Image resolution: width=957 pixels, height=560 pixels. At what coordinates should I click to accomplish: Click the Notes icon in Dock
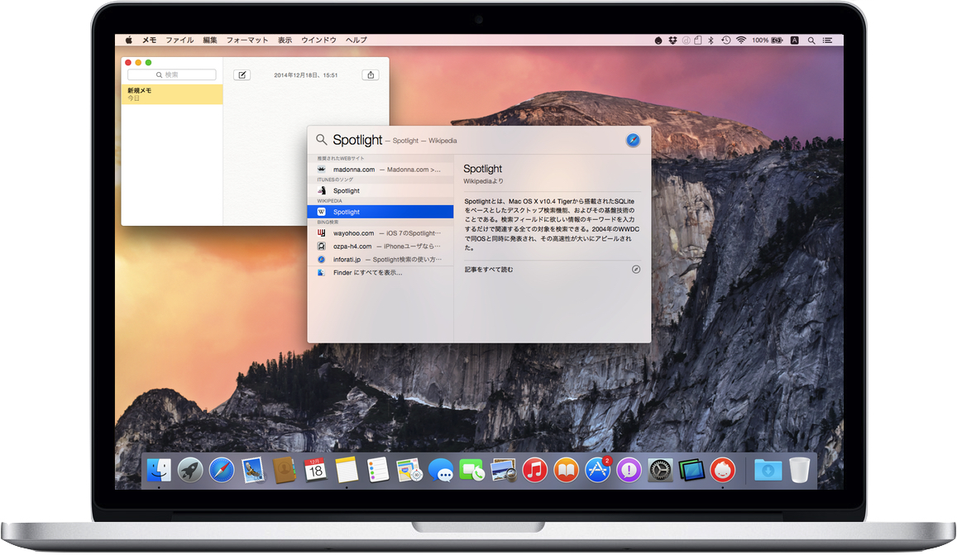[347, 470]
